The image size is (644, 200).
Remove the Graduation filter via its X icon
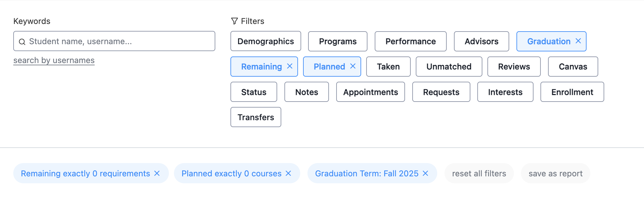(578, 41)
